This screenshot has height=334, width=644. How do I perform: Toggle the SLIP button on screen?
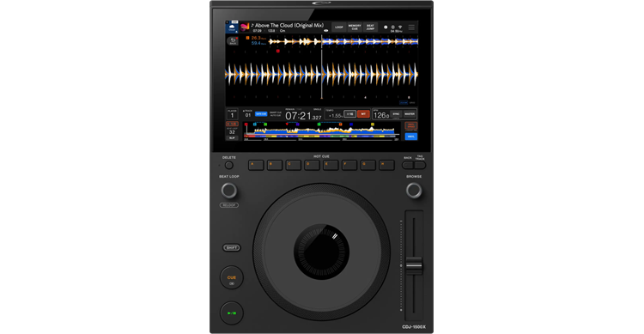point(232,138)
